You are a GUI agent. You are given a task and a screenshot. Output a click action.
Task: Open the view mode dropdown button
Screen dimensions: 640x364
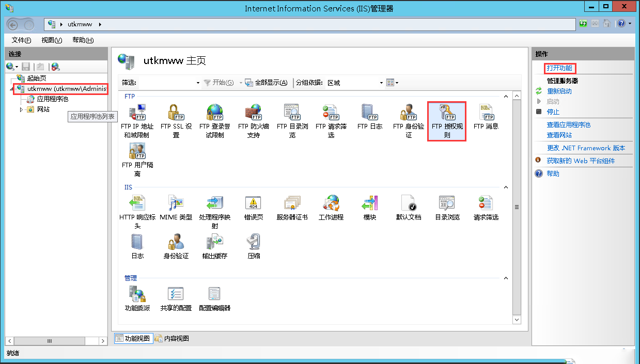(x=393, y=83)
